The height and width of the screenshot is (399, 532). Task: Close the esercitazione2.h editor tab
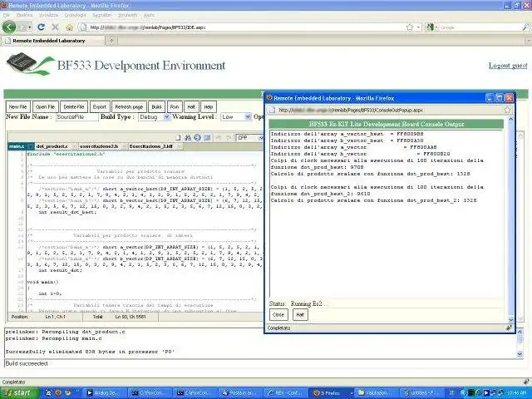coord(124,146)
